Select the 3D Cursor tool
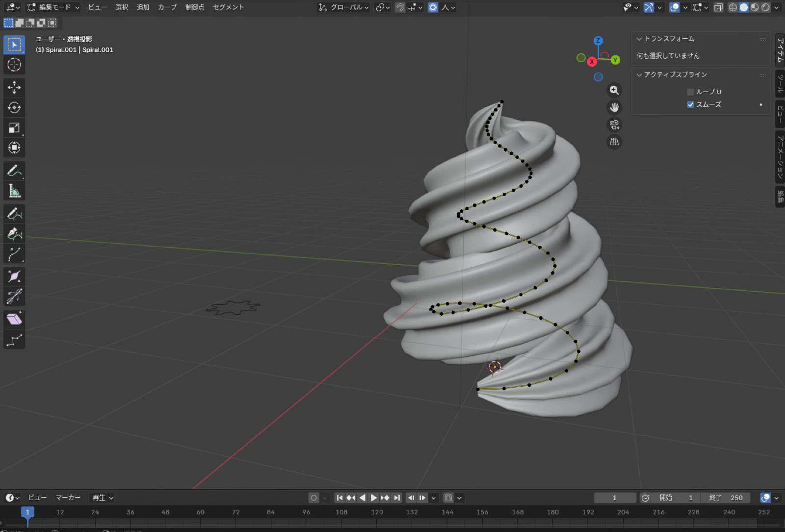Screen dimensions: 785x532 (x=14, y=65)
